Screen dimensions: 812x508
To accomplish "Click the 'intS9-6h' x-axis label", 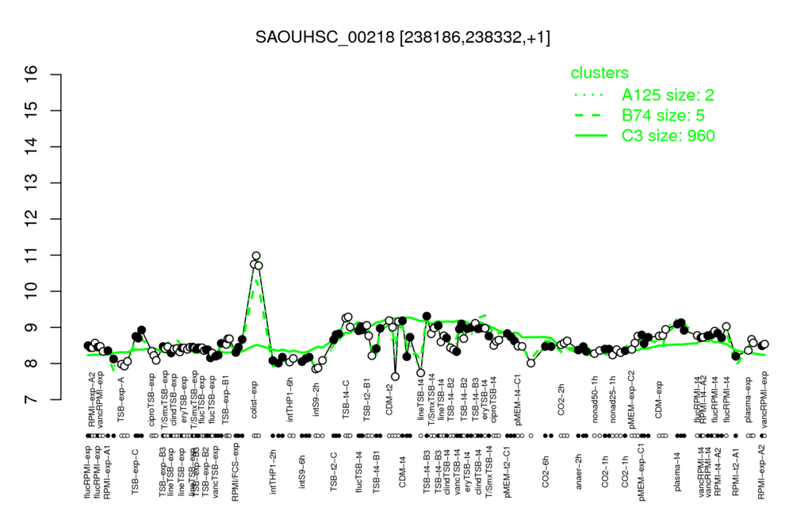I will pos(302,471).
